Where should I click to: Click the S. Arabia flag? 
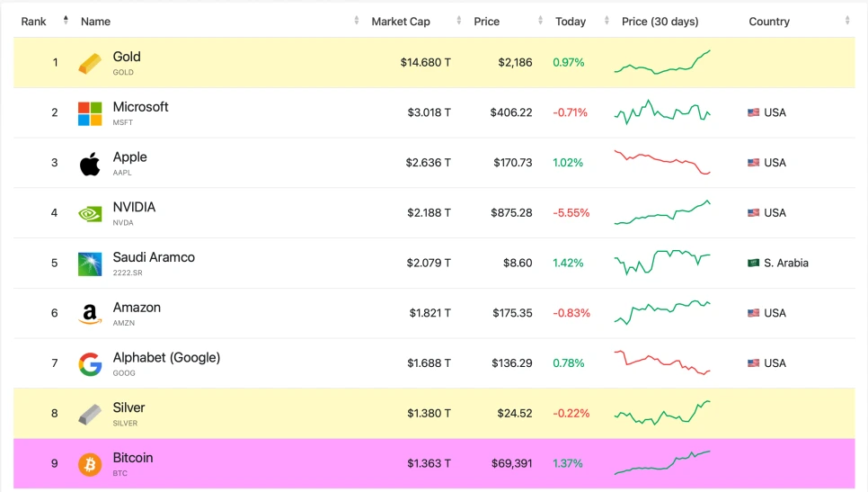coord(753,264)
